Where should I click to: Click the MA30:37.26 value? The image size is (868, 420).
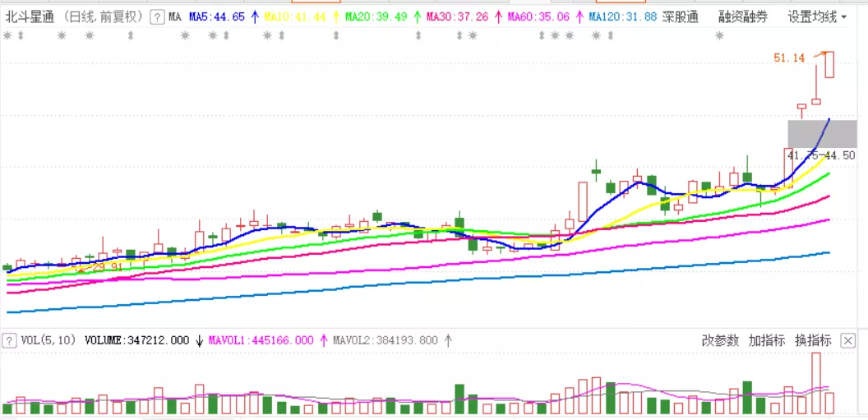pyautogui.click(x=457, y=17)
